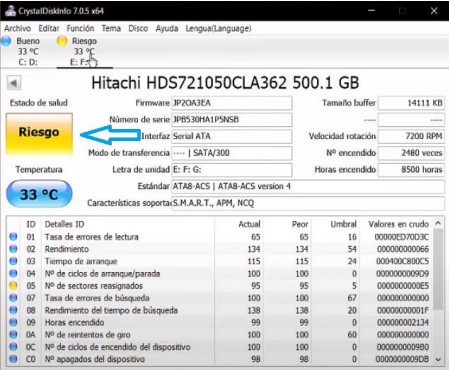Select Nº de sectores reasignados row

[x=220, y=286]
